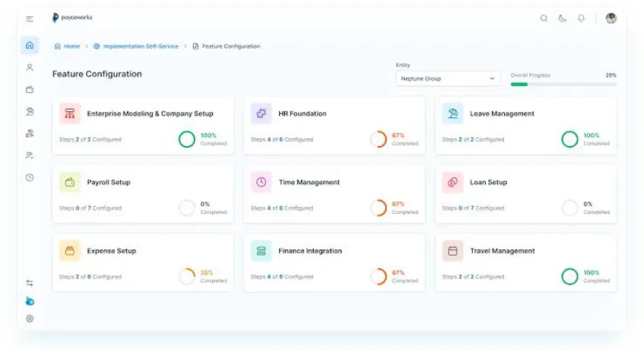Click the Feature Configuration page heading
Image resolution: width=644 pixels, height=350 pixels.
coord(97,74)
